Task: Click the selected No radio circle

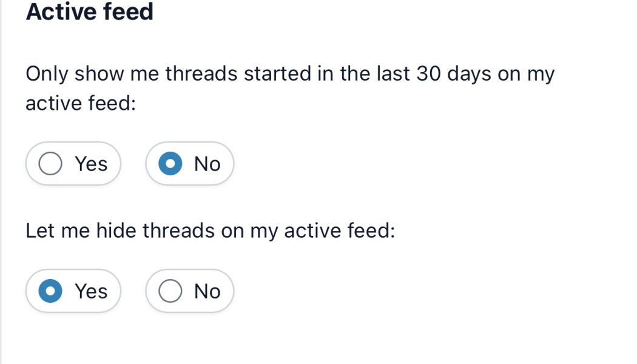Action: (x=171, y=163)
